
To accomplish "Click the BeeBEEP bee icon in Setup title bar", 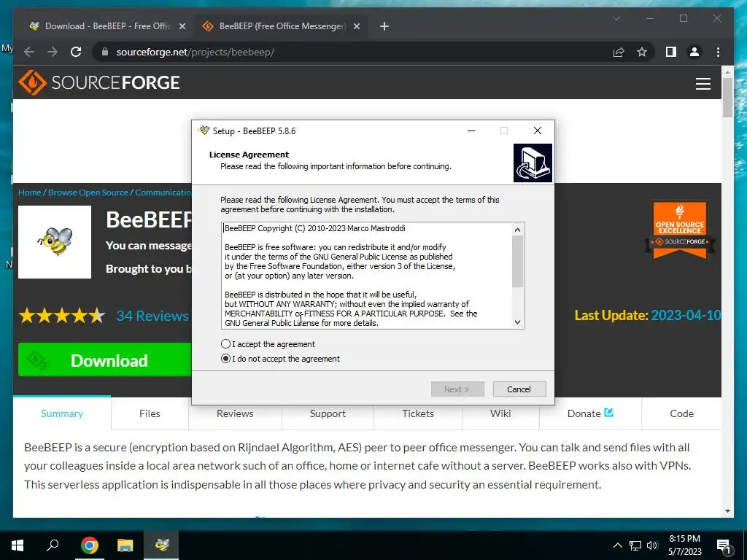I will [x=204, y=131].
